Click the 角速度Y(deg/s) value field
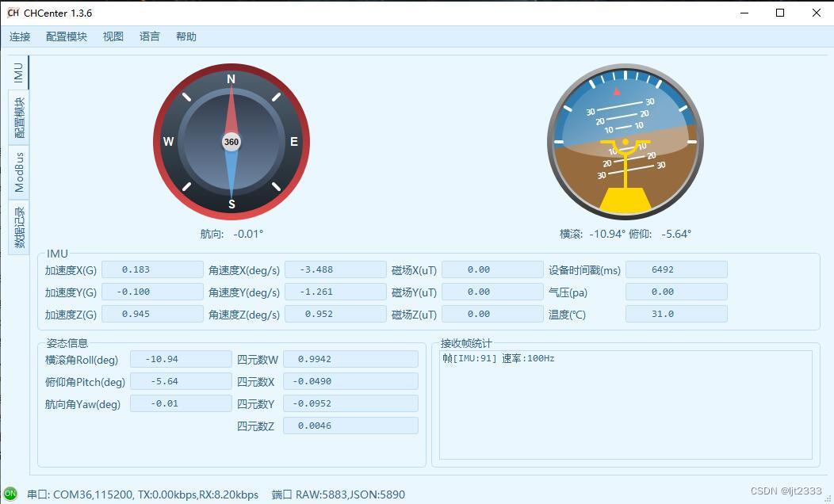 pyautogui.click(x=335, y=292)
